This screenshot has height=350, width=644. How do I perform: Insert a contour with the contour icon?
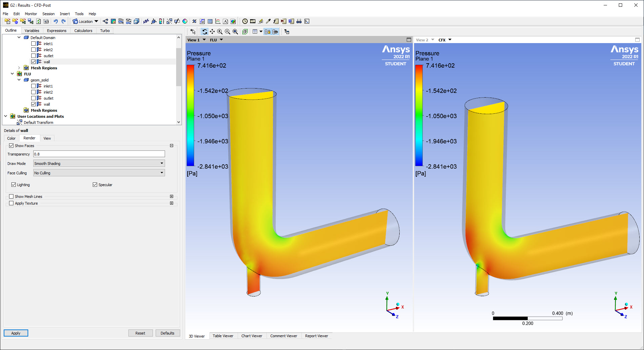click(113, 21)
